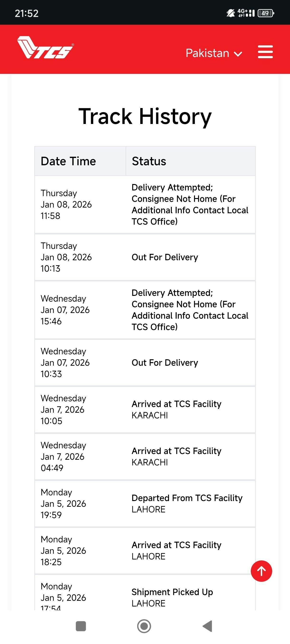This screenshot has width=290, height=644.
Task: Tap the Jan 08 11:58 delivery attempted status
Action: [190, 204]
